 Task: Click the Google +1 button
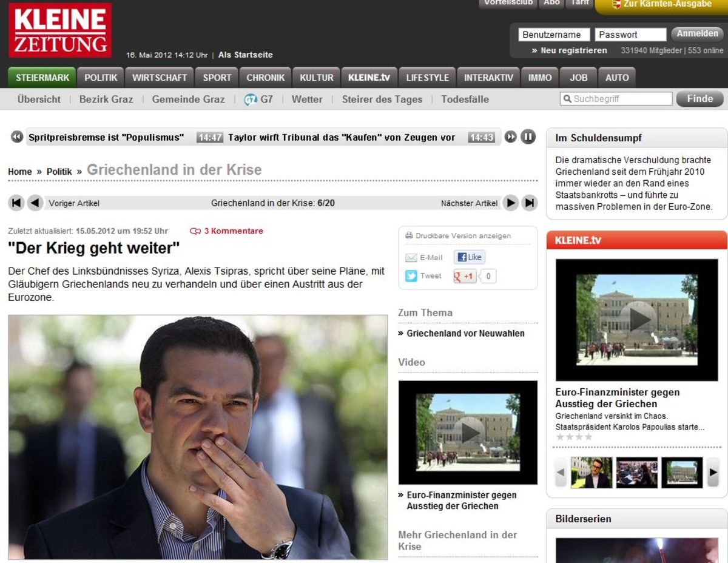[465, 277]
